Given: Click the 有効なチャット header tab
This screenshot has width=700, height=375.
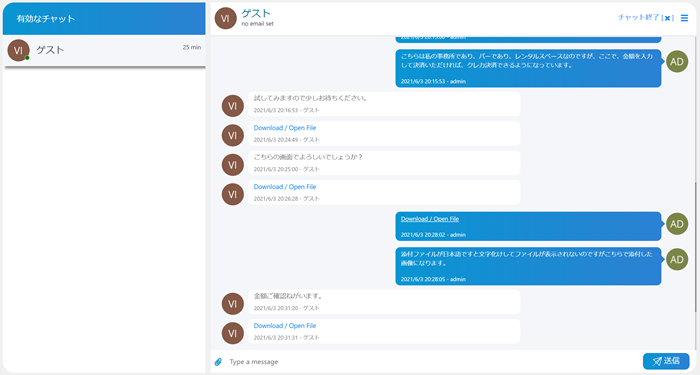Looking at the screenshot, I should point(104,19).
